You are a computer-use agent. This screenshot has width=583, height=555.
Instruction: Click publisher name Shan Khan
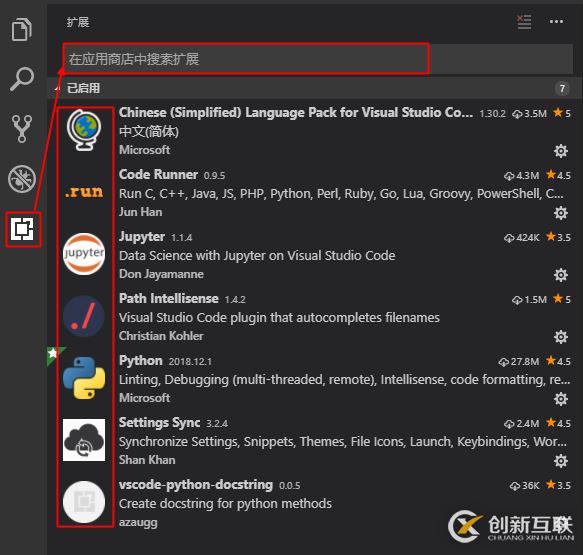pyautogui.click(x=147, y=460)
